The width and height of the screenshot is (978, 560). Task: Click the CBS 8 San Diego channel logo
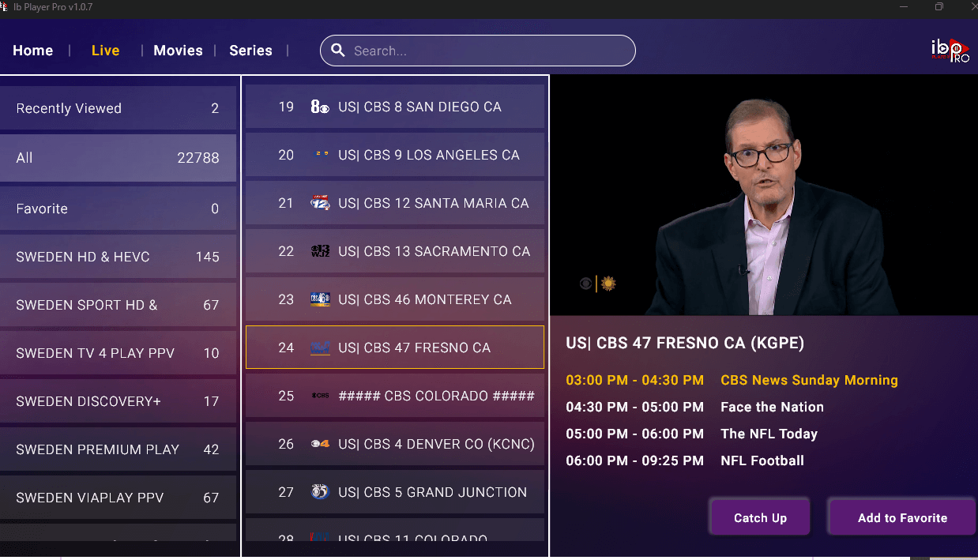coord(320,107)
